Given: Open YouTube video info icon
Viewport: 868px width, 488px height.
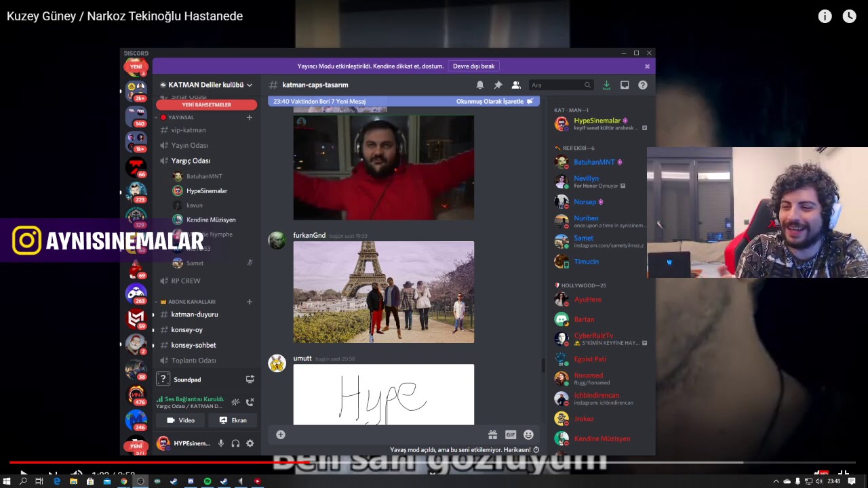Looking at the screenshot, I should coord(825,16).
